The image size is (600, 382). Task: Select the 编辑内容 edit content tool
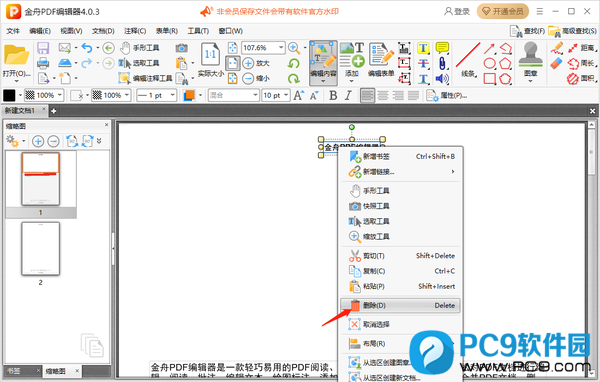323,62
